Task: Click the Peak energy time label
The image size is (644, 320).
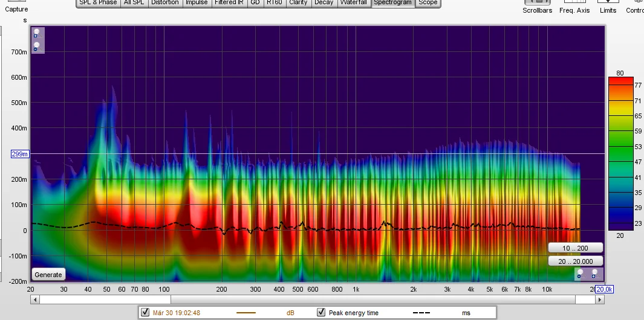Action: click(354, 313)
